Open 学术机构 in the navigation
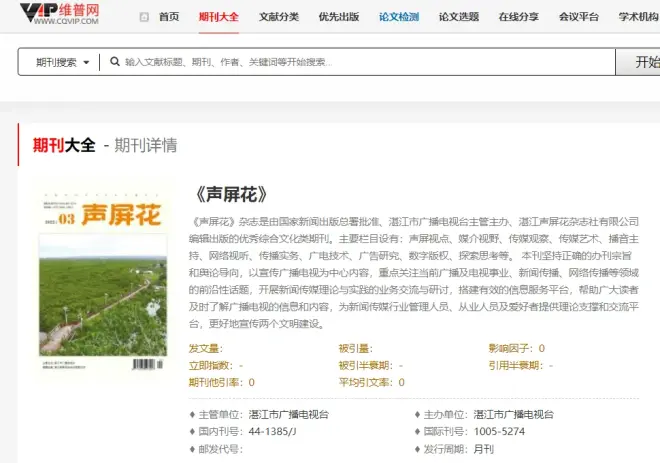Viewport: 660px width, 463px height. point(638,17)
